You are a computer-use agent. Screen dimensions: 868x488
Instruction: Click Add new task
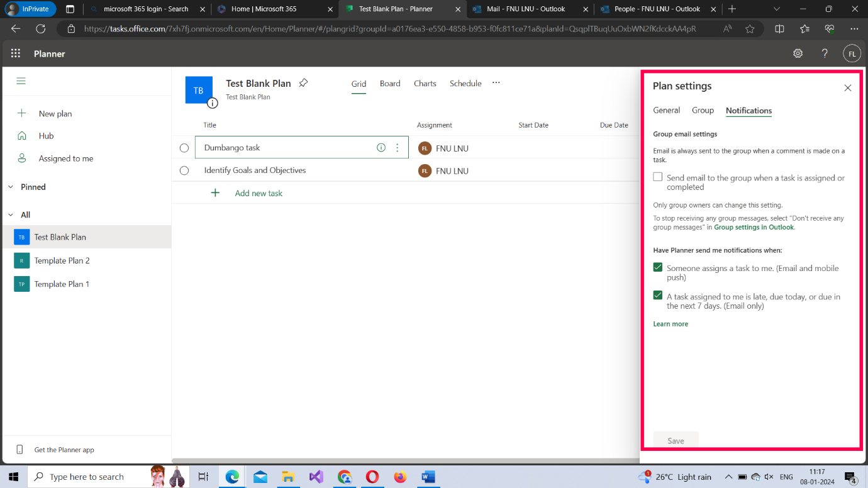[x=259, y=193]
